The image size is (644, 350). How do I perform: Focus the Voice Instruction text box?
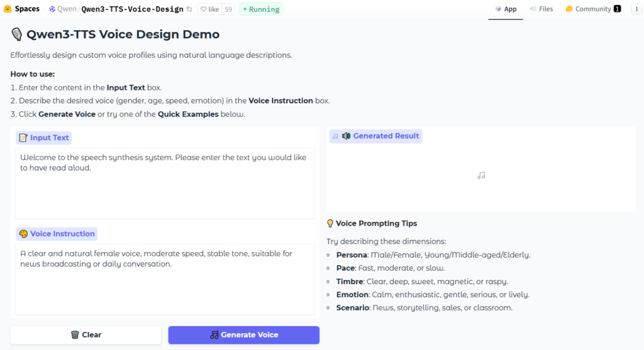[164, 279]
